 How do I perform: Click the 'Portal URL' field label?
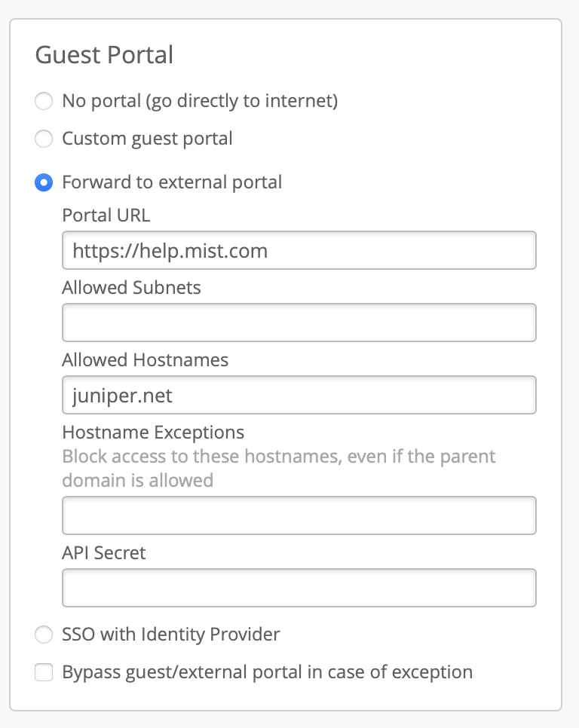coord(106,216)
